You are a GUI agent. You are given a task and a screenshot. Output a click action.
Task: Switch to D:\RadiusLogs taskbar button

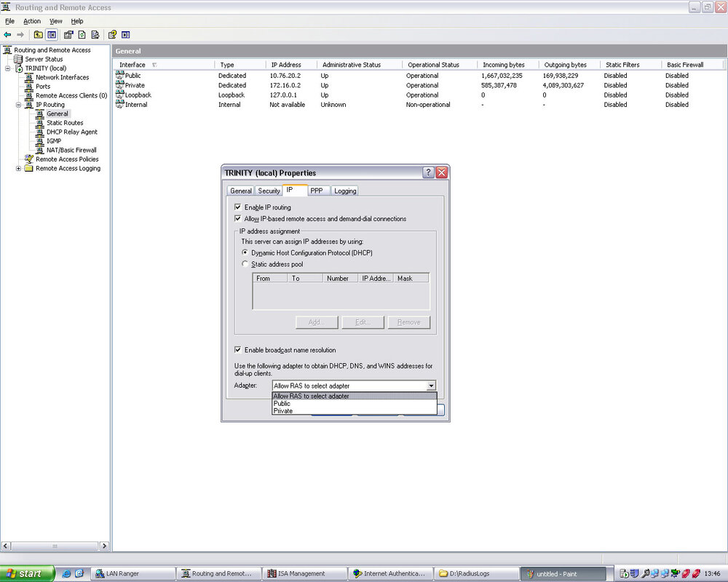(476, 574)
